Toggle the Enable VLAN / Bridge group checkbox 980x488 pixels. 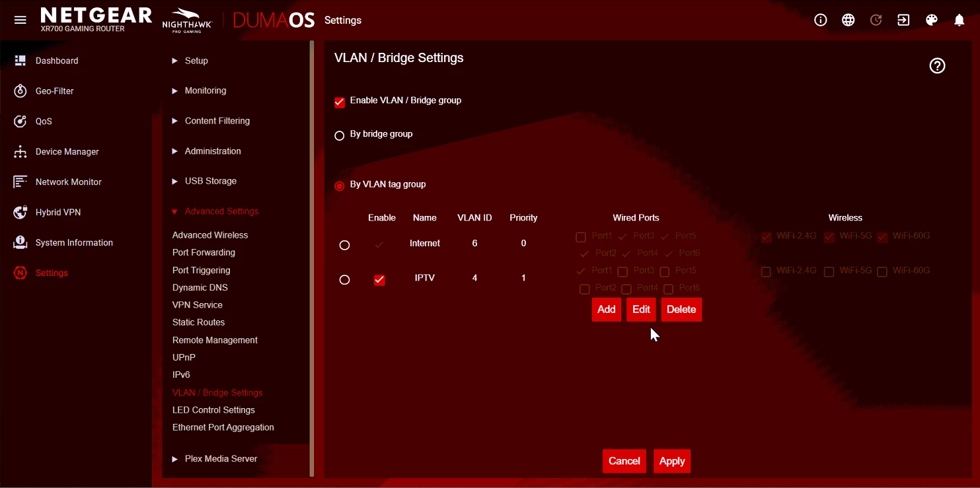point(340,102)
